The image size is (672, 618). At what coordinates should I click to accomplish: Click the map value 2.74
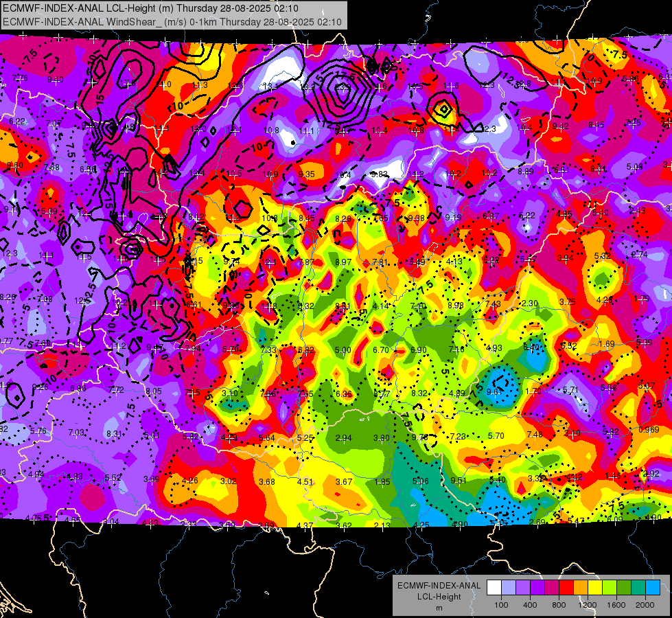[640, 254]
